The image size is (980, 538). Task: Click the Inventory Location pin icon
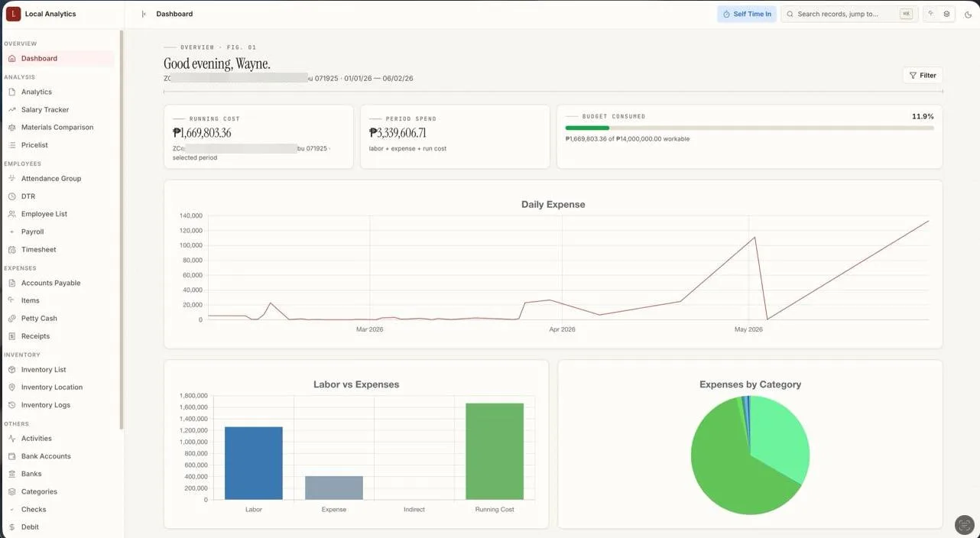click(x=12, y=387)
